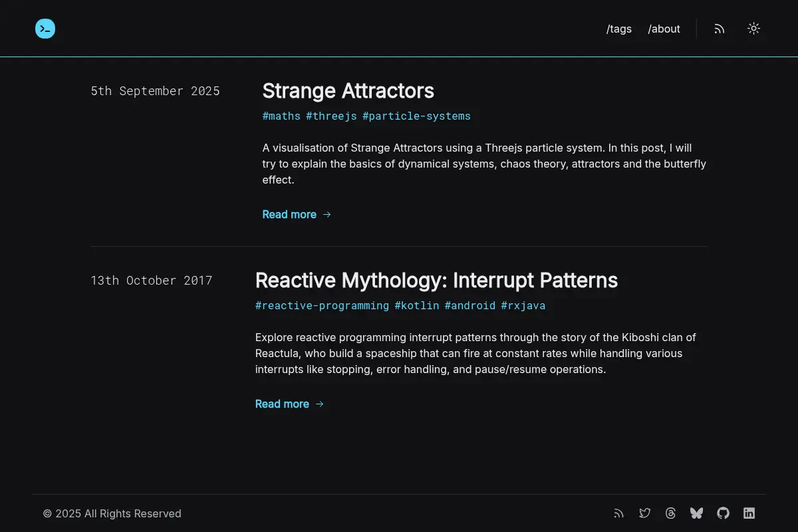Image resolution: width=798 pixels, height=532 pixels.
Task: Click the terminal logo home icon
Action: (45, 29)
